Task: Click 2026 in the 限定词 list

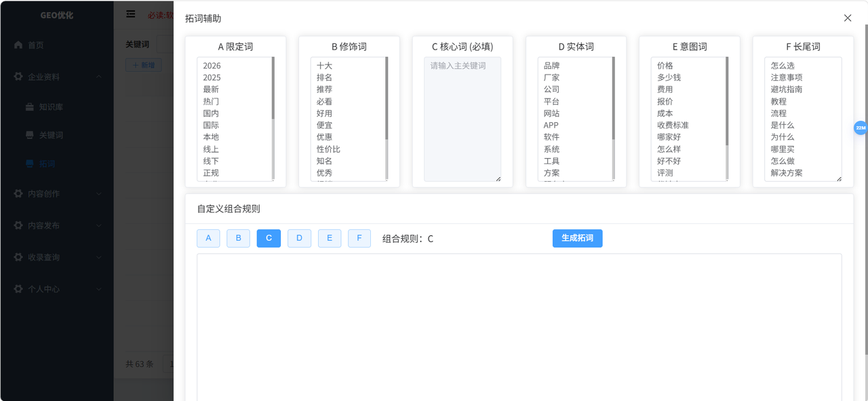Action: pos(212,66)
